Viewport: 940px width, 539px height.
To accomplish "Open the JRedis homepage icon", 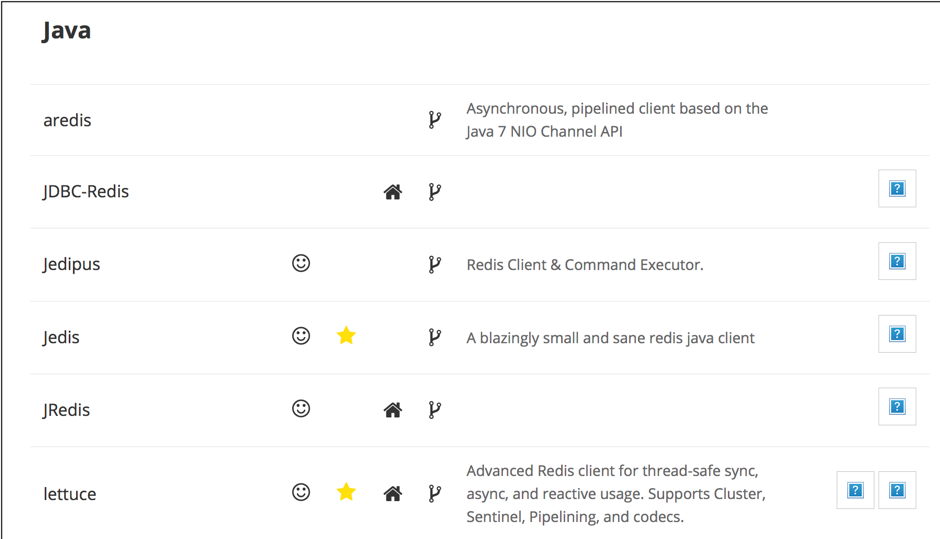I will (x=393, y=409).
